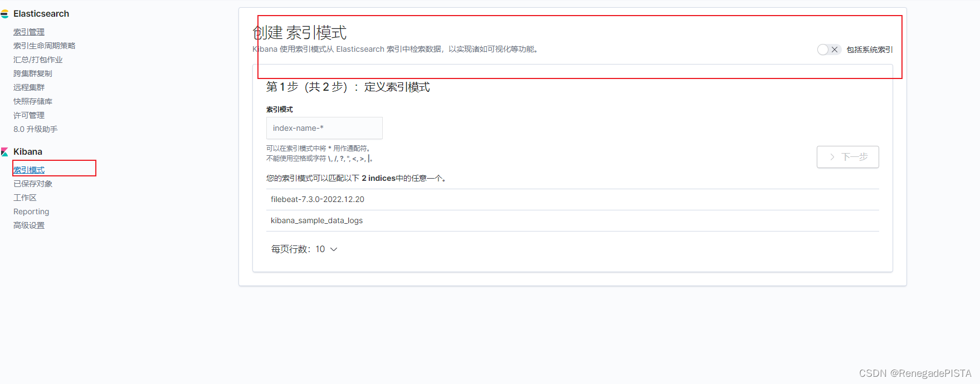980x384 pixels.
Task: Open the 每页行数 10 rows dropdown
Action: click(x=304, y=249)
